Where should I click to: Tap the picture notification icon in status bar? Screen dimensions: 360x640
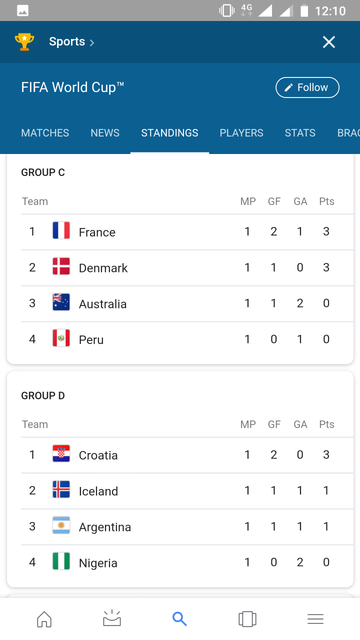(x=23, y=11)
